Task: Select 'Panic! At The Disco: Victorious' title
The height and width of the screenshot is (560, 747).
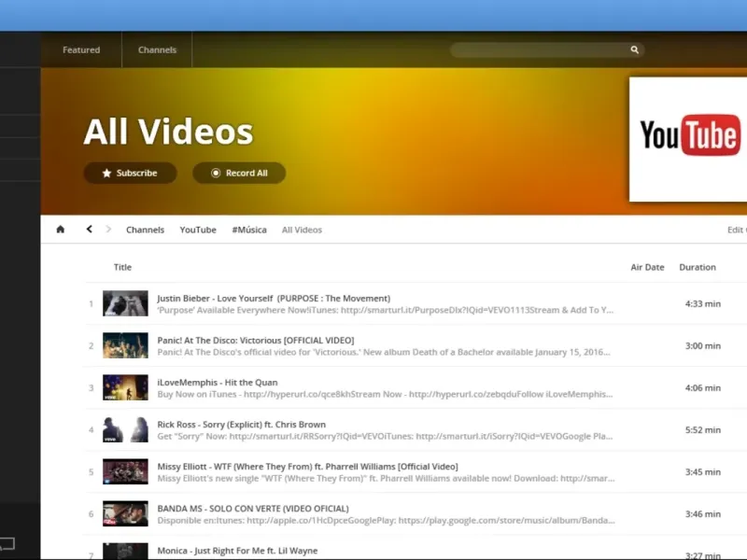Action: [x=256, y=340]
